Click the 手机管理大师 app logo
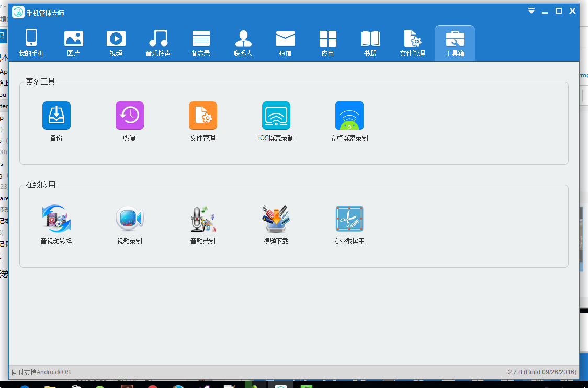This screenshot has width=588, height=388. pyautogui.click(x=18, y=13)
